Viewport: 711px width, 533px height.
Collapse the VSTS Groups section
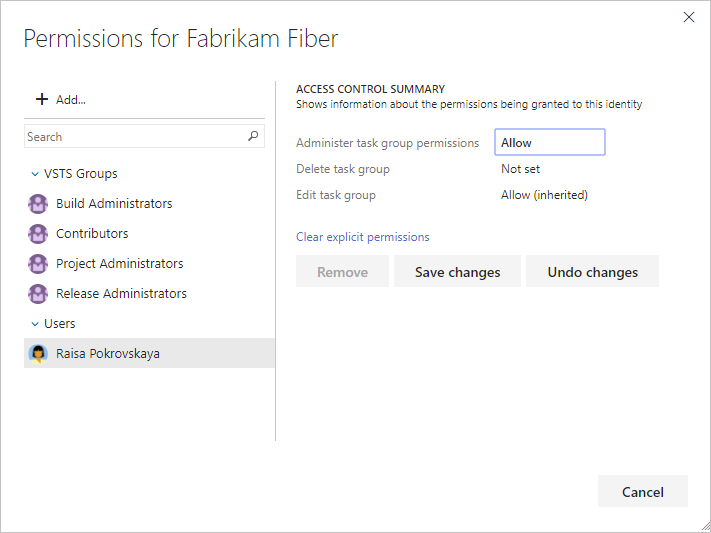tap(34, 174)
